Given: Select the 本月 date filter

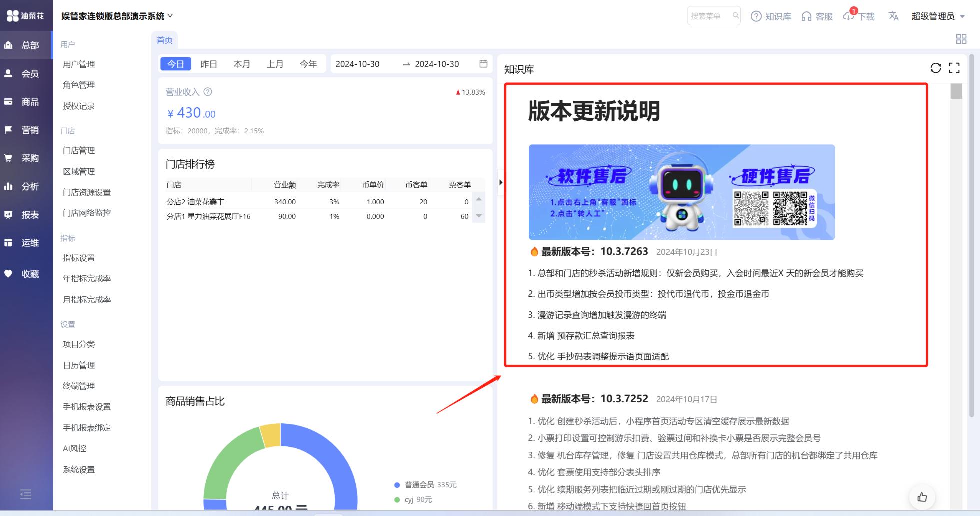Looking at the screenshot, I should point(242,64).
